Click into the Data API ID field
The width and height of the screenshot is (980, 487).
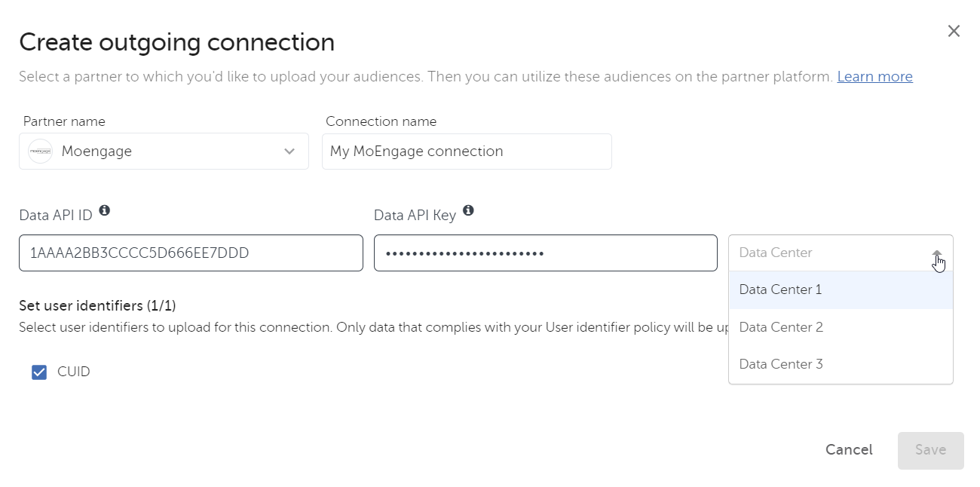pyautogui.click(x=191, y=253)
